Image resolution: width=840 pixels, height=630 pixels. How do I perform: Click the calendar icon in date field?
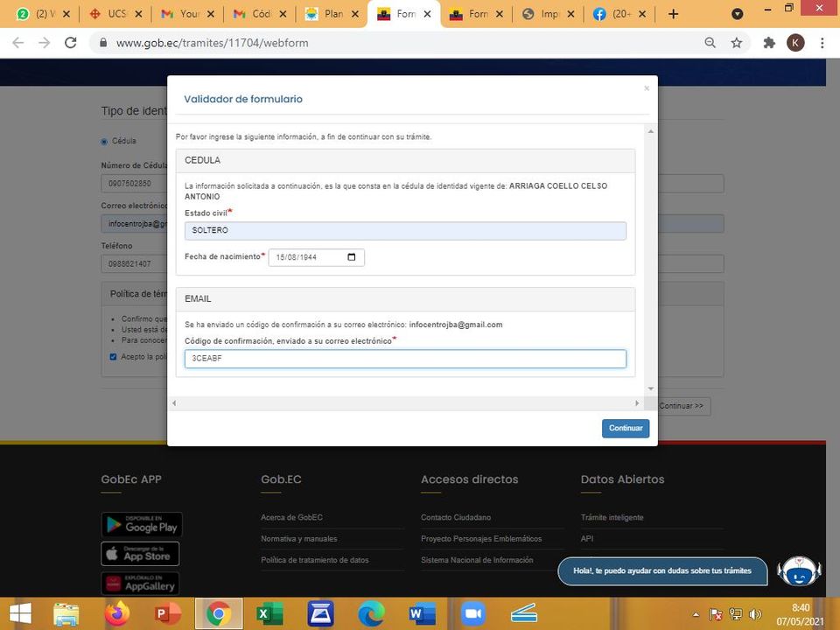(352, 257)
